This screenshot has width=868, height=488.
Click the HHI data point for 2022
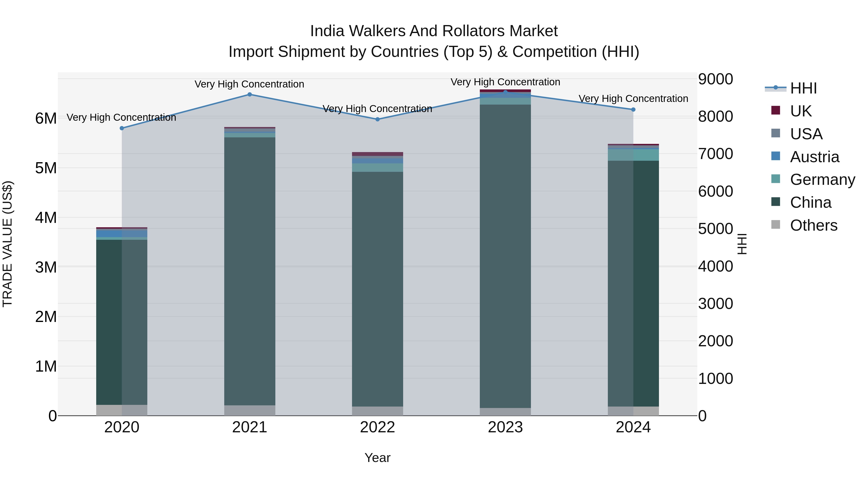pos(377,119)
